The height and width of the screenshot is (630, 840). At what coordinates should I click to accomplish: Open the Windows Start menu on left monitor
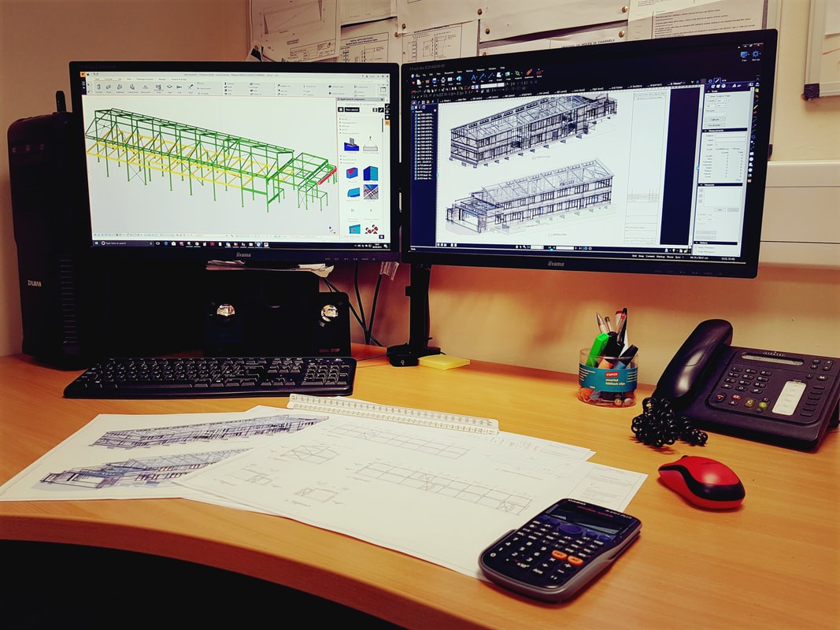point(96,243)
